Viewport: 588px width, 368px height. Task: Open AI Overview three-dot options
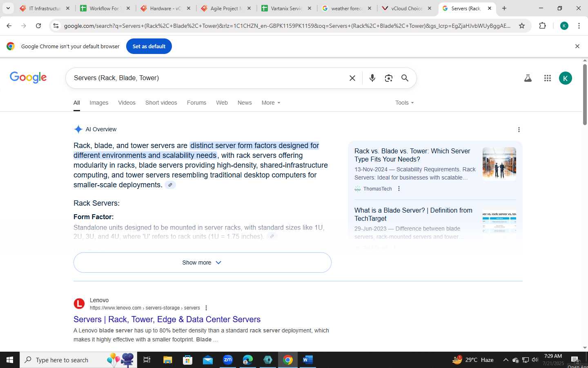tap(519, 130)
